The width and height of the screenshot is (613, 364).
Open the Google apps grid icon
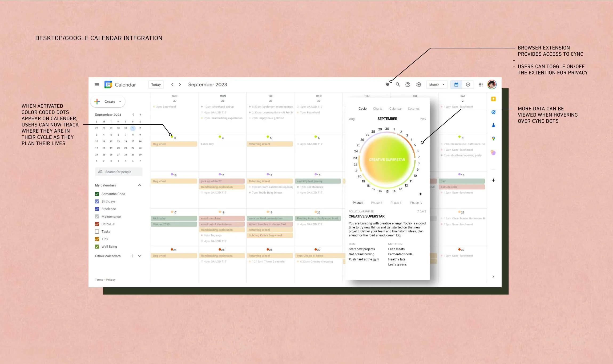pos(481,85)
